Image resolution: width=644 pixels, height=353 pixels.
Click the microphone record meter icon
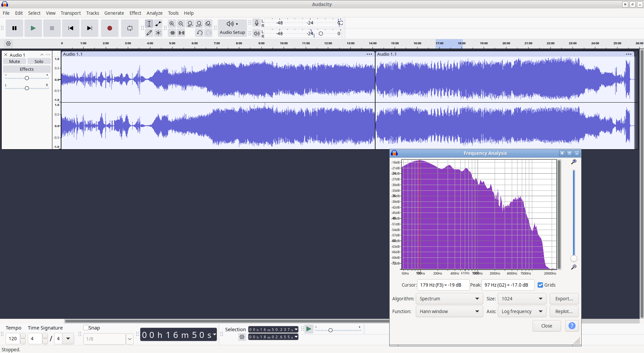tap(257, 23)
